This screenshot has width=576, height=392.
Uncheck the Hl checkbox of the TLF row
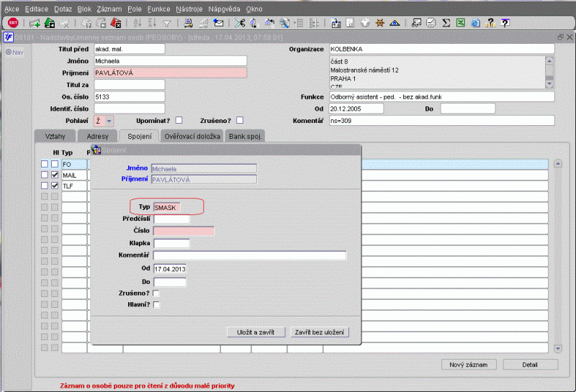(x=55, y=186)
